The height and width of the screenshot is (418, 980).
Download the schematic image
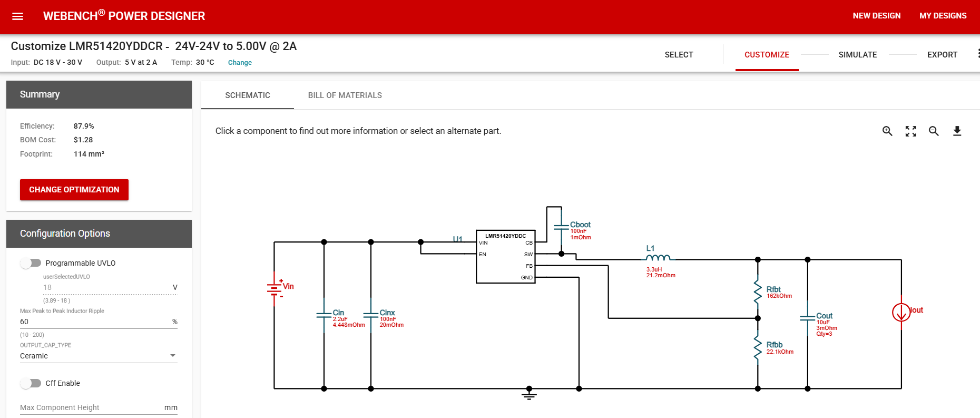click(x=957, y=131)
